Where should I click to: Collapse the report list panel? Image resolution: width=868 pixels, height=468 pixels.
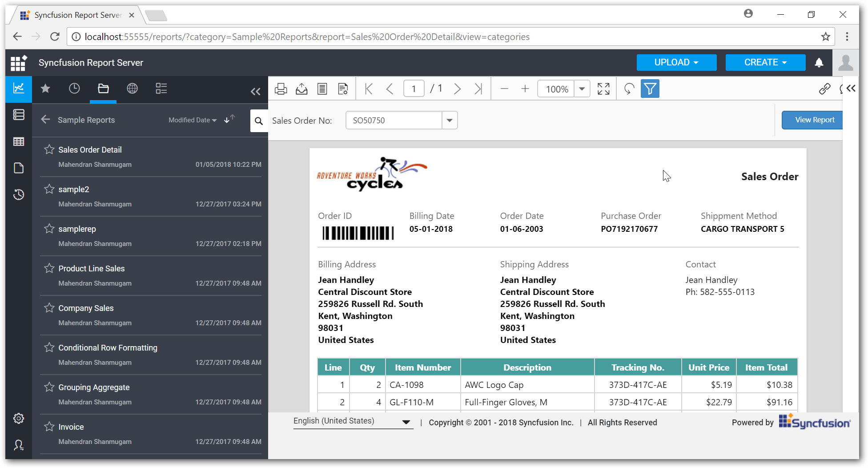pyautogui.click(x=255, y=92)
